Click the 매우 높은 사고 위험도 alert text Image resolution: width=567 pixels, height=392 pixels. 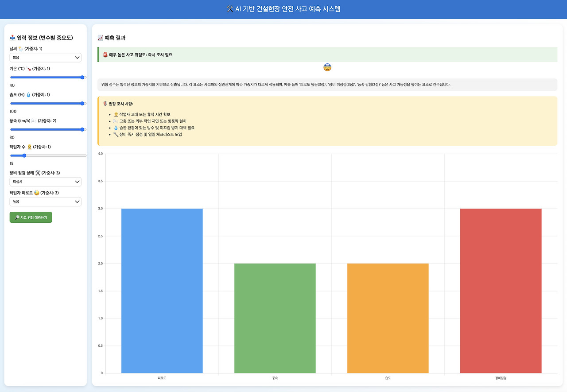click(140, 55)
